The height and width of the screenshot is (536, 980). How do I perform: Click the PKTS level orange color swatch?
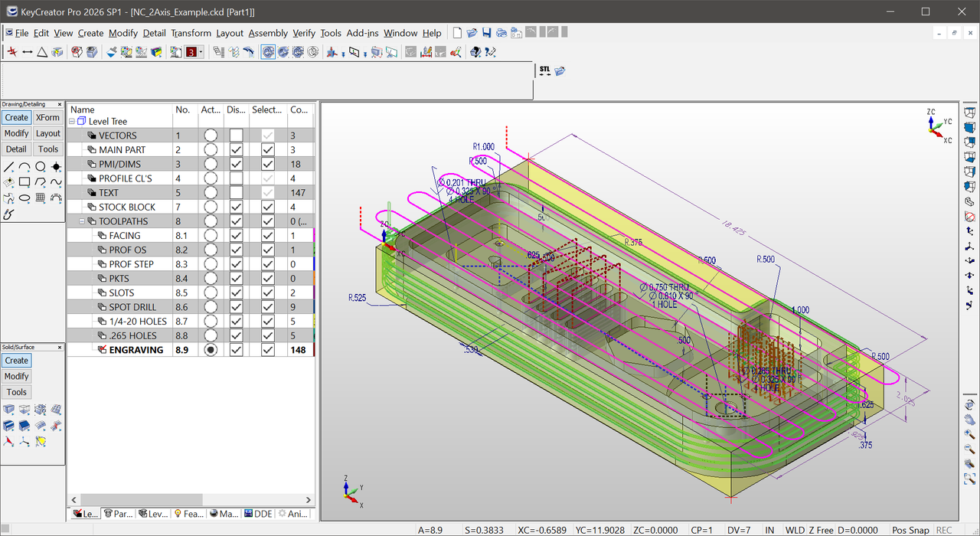(314, 279)
